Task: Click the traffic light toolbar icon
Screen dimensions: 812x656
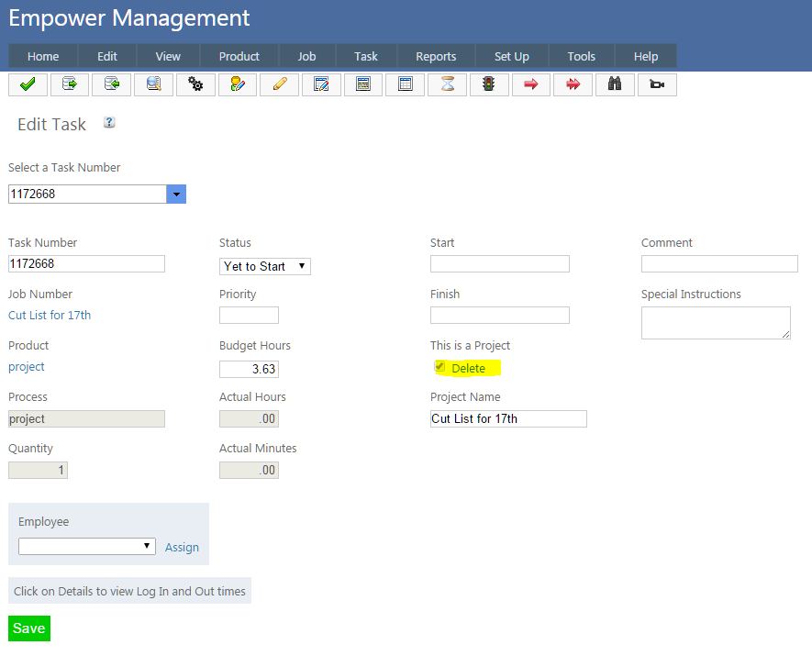Action: click(x=489, y=84)
